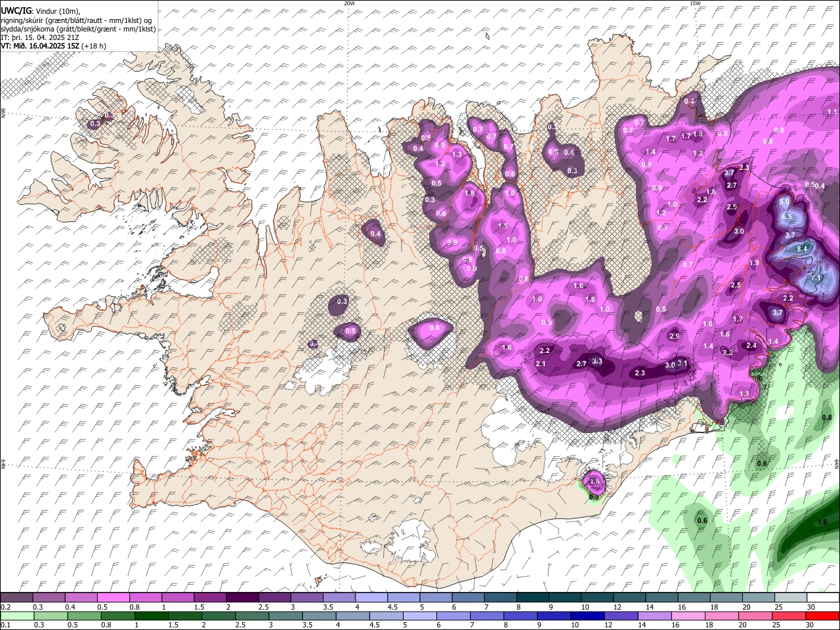Click the "30" label on the upper color scale
Viewport: 840px width, 630px height.
pyautogui.click(x=811, y=607)
